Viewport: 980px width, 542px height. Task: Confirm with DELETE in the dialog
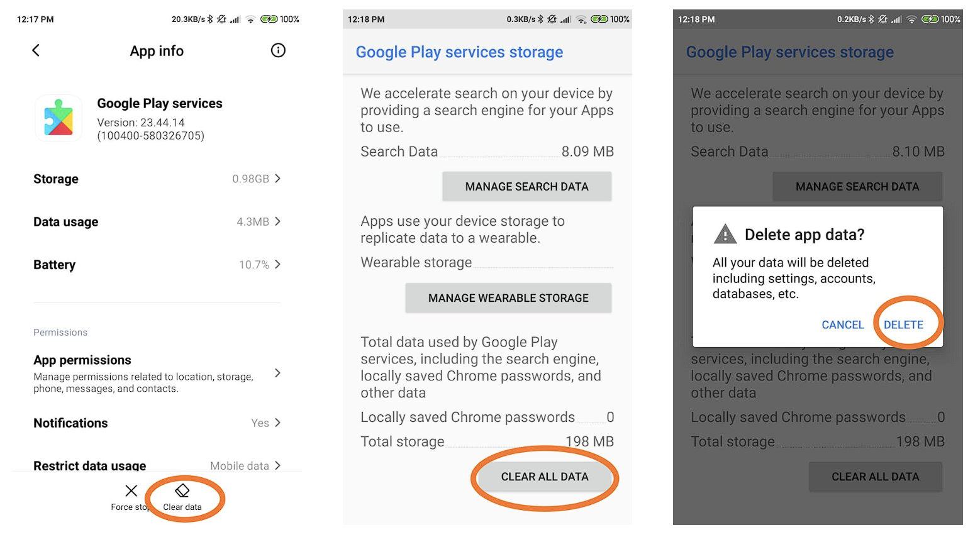[x=903, y=325]
